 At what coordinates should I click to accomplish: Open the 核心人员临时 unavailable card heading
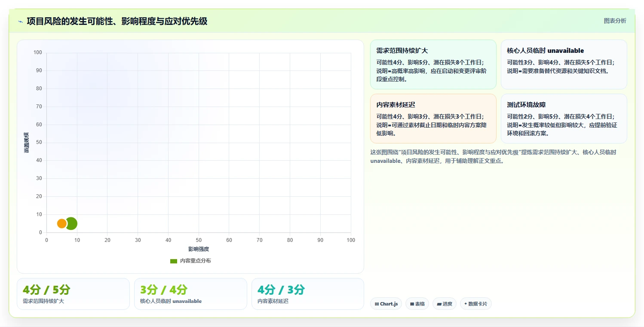[x=545, y=51]
